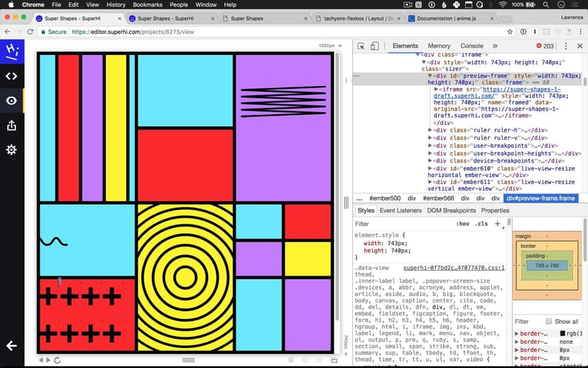Image resolution: width=588 pixels, height=368 pixels.
Task: Switch to the Console tab
Action: coord(472,46)
